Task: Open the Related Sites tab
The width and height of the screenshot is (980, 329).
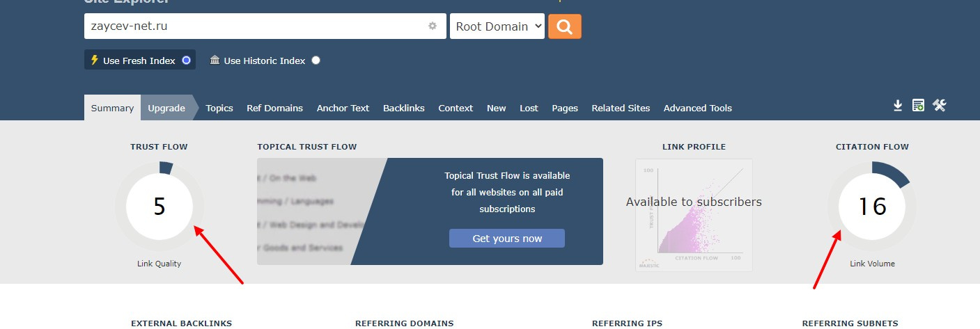Action: click(621, 108)
